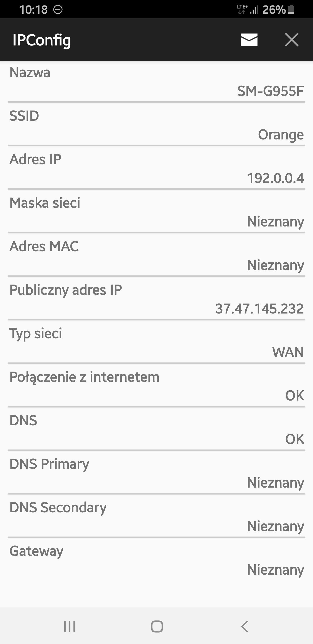This screenshot has width=313, height=644.
Task: Select the Adres MAC field
Action: pyautogui.click(x=156, y=255)
